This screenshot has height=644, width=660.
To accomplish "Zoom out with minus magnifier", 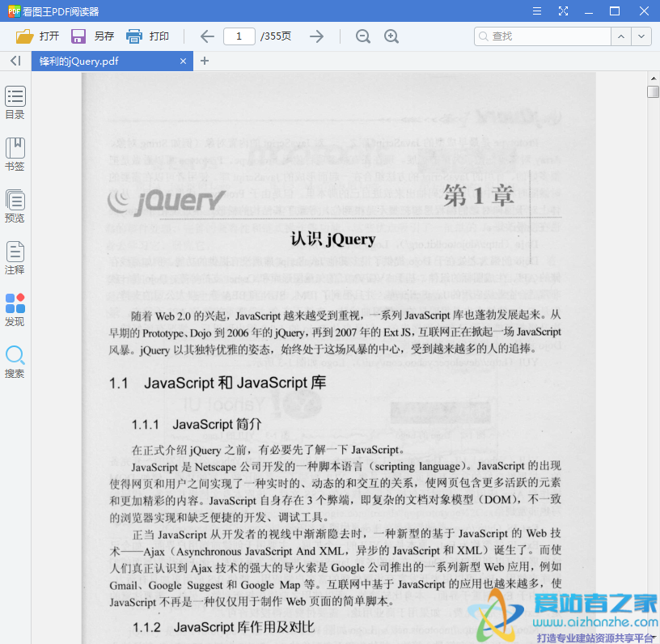I will pyautogui.click(x=363, y=36).
